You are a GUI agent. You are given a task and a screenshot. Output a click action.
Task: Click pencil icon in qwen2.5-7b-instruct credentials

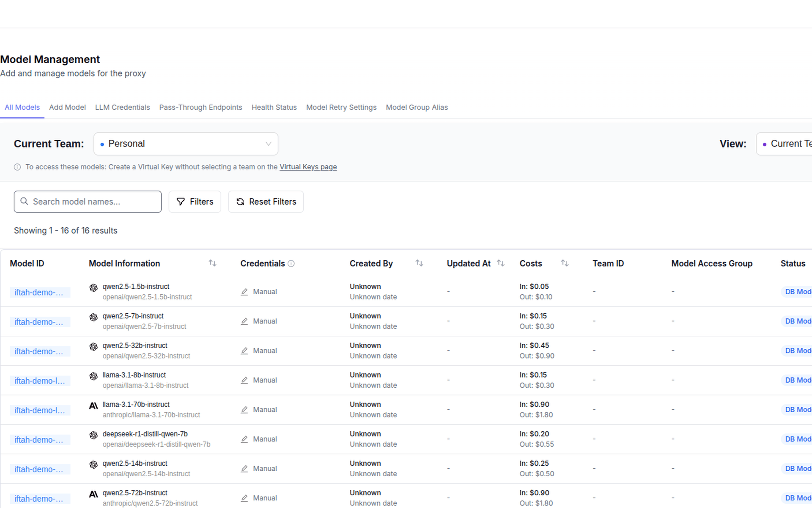tap(244, 321)
